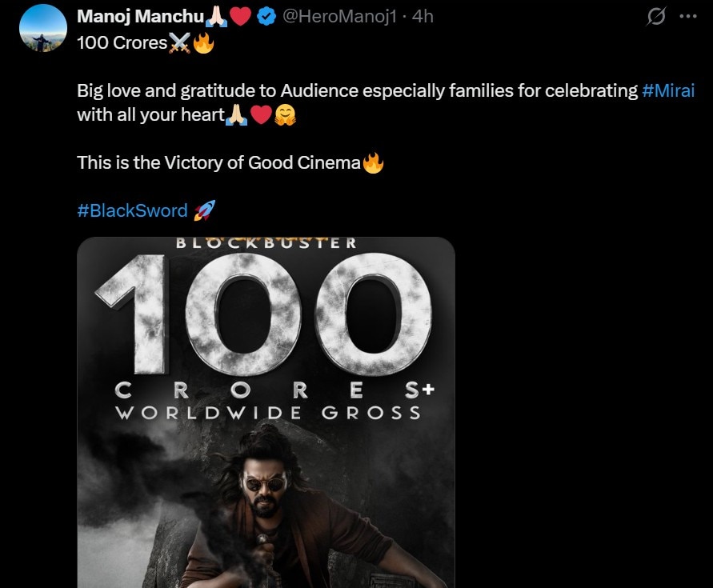Click the display name Manoj Manchu
713x588 pixels.
point(139,14)
